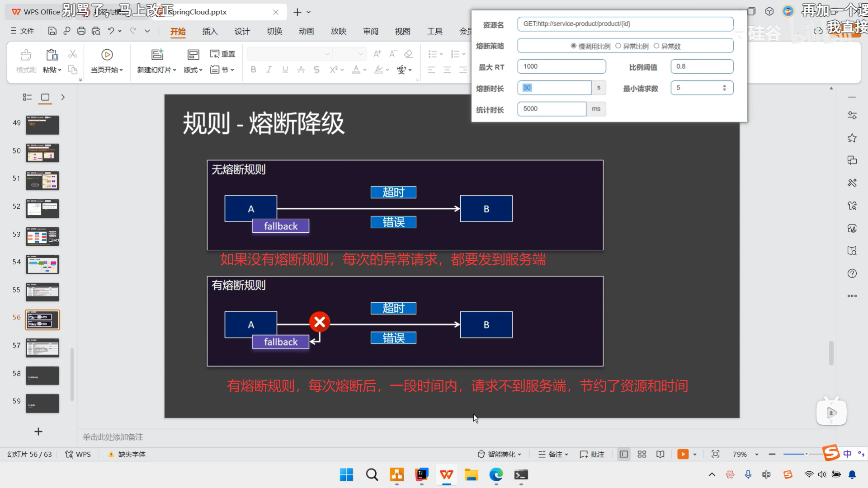Open the zoom percentage dropdown arrow
The width and height of the screenshot is (868, 488).
[x=756, y=454]
